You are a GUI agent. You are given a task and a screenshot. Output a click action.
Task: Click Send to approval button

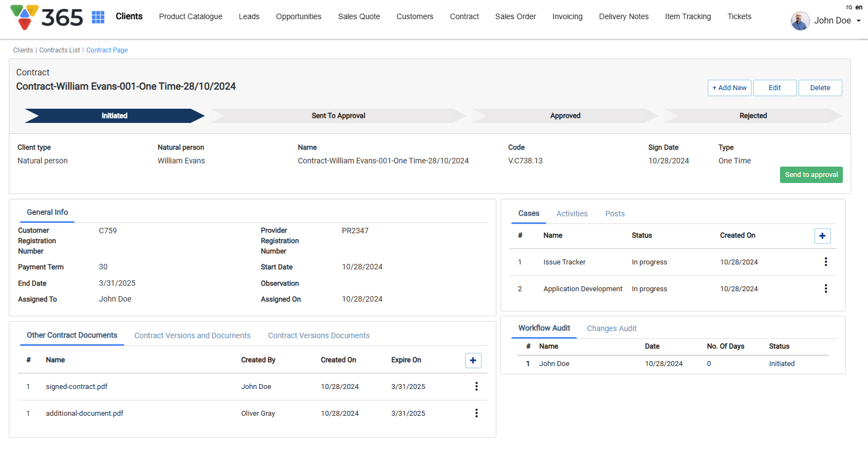tap(811, 175)
